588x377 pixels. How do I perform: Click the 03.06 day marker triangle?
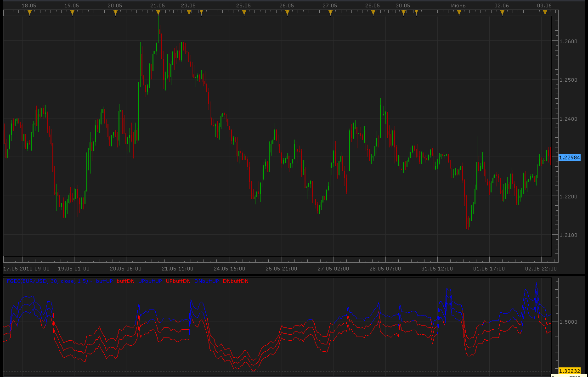[x=545, y=13]
